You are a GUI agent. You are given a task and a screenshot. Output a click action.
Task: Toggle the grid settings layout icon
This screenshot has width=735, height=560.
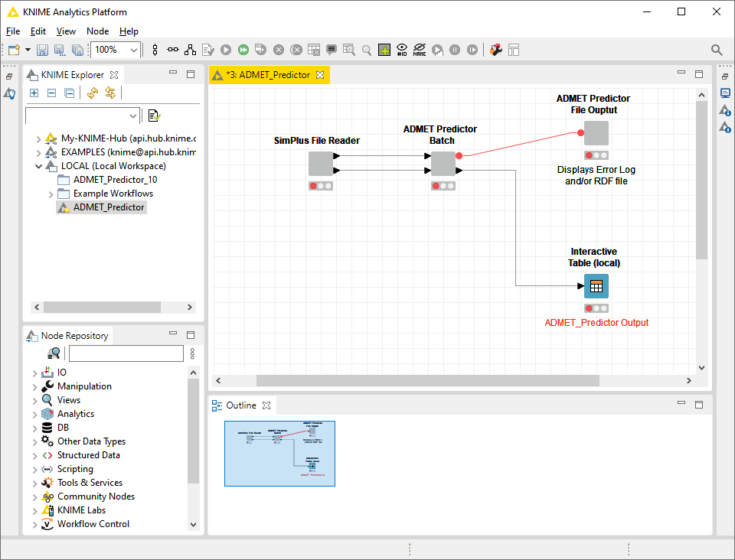tap(514, 50)
